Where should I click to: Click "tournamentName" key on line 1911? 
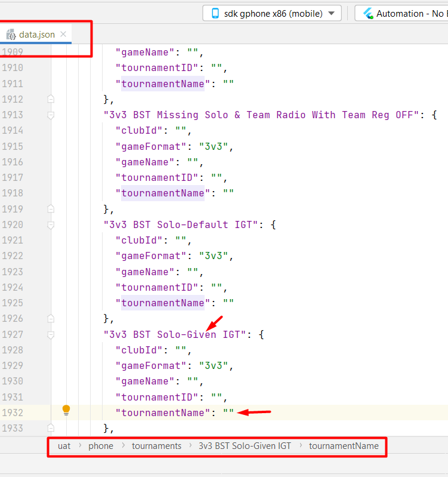(x=163, y=84)
